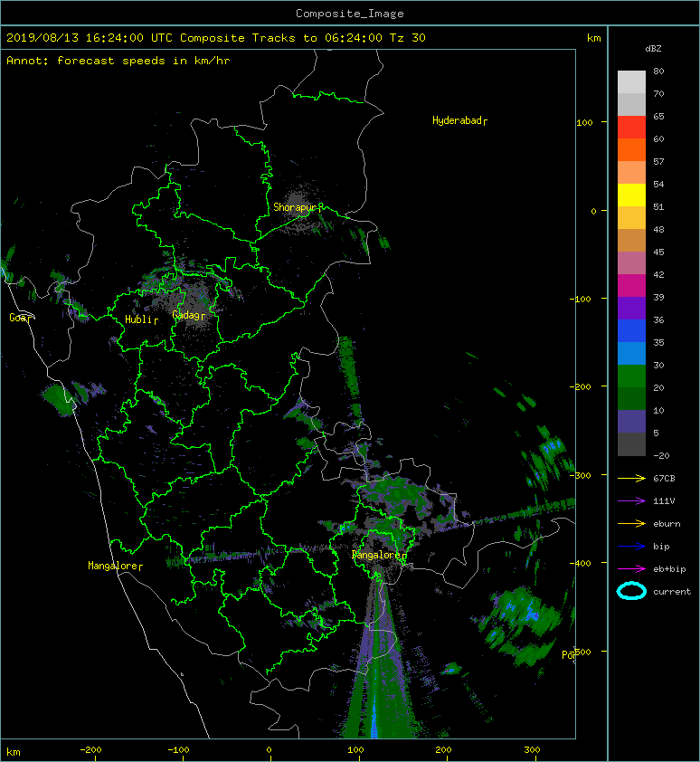Click the dark green 20 dBZ swatch
This screenshot has width=700, height=762.
pos(631,398)
